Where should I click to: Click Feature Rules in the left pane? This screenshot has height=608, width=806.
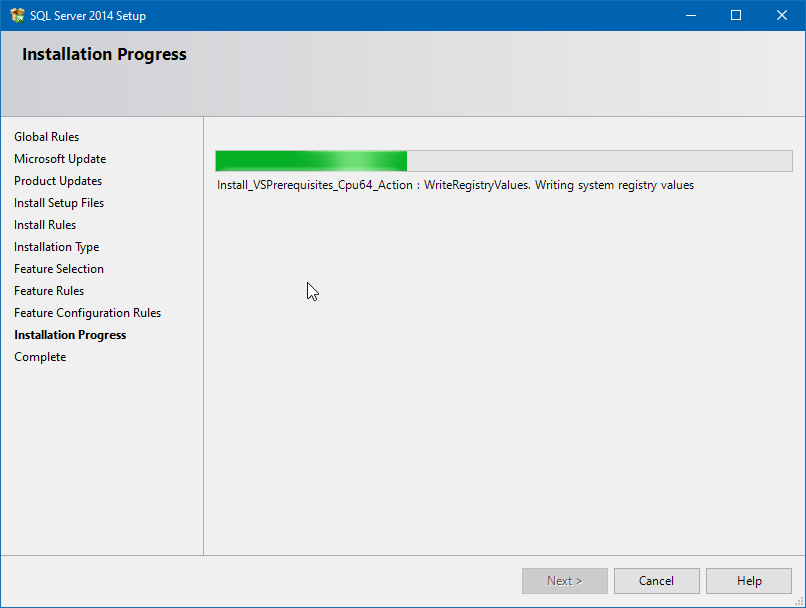coord(49,290)
